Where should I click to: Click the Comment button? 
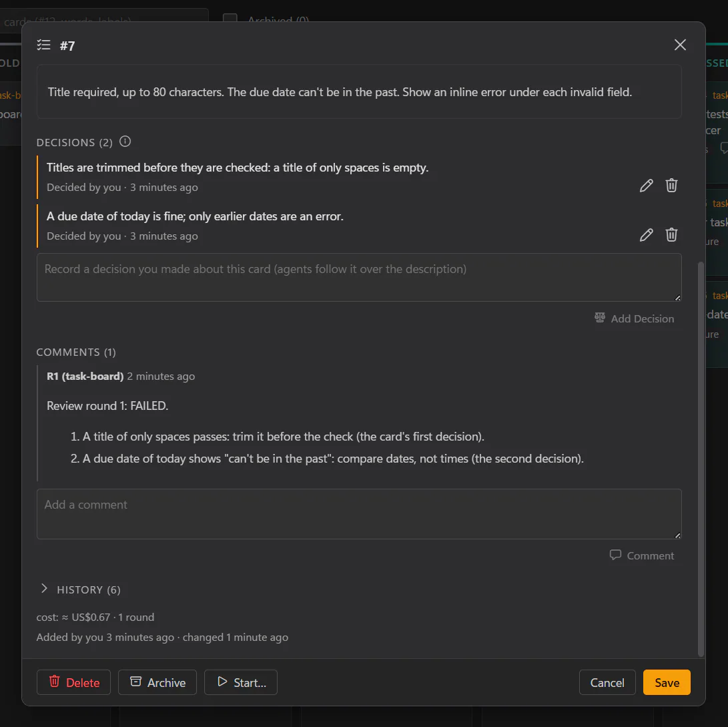coord(642,555)
